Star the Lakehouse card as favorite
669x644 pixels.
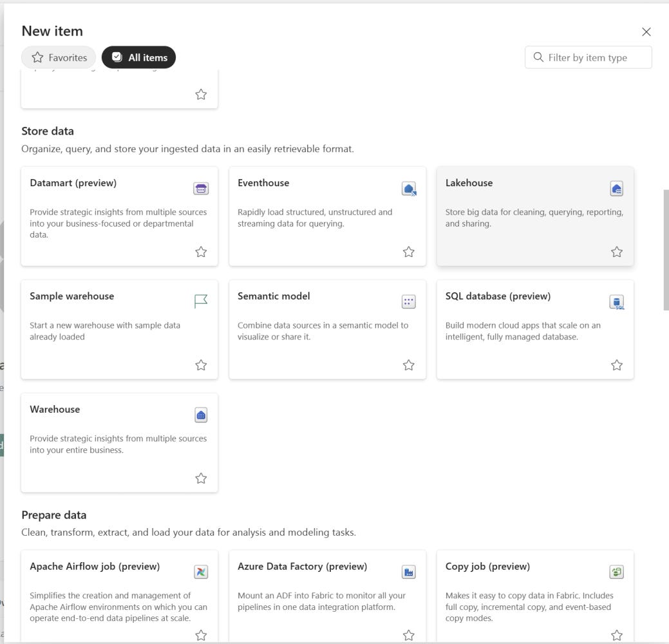pyautogui.click(x=616, y=252)
